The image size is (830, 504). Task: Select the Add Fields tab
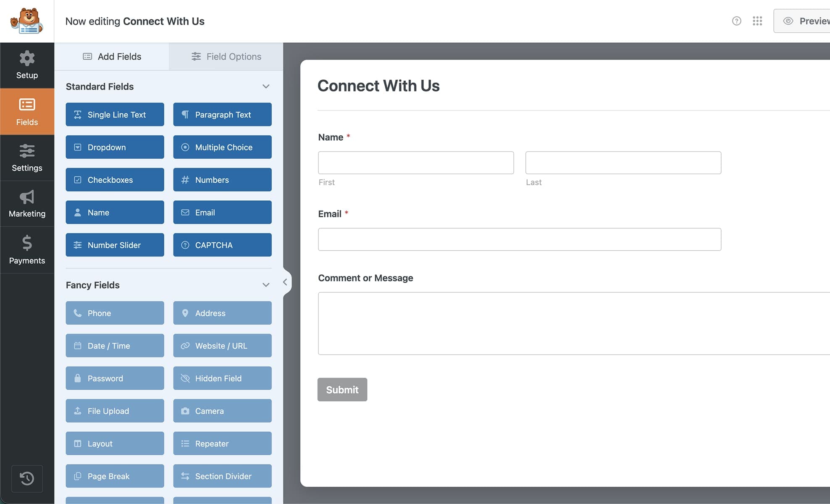(112, 57)
